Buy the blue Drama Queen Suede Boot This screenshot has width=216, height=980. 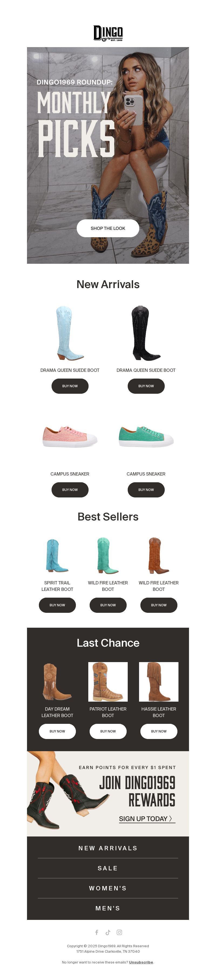click(70, 386)
